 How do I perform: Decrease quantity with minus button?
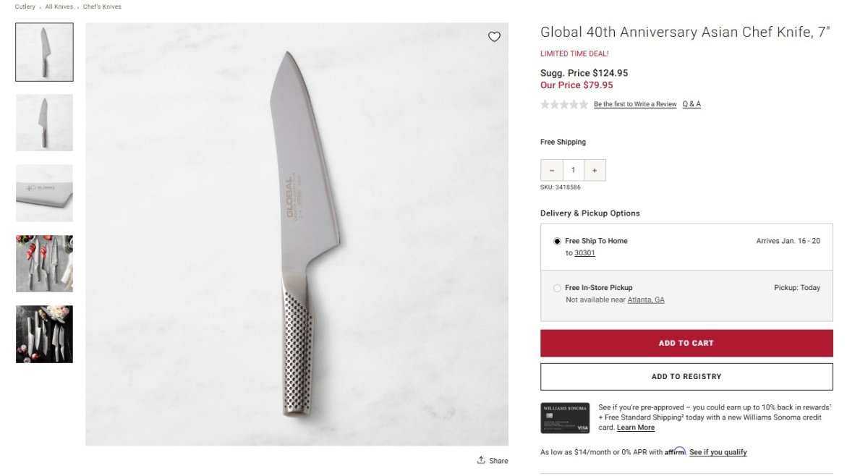(x=552, y=170)
